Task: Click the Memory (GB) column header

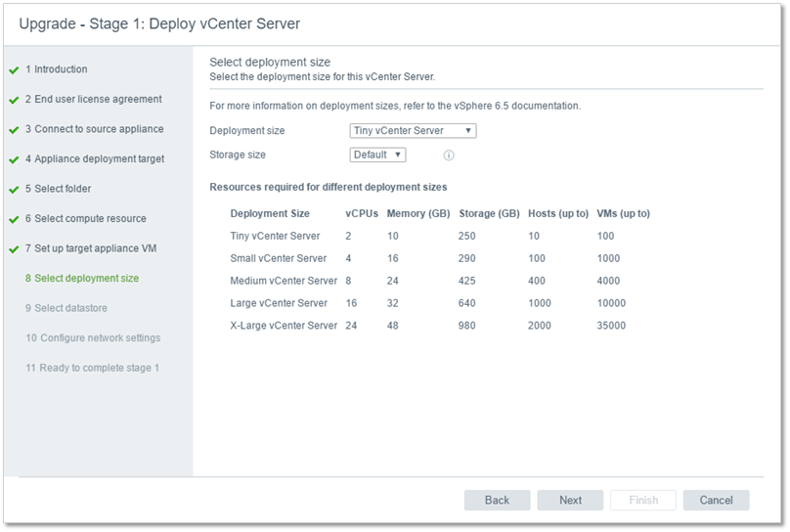Action: pos(418,213)
